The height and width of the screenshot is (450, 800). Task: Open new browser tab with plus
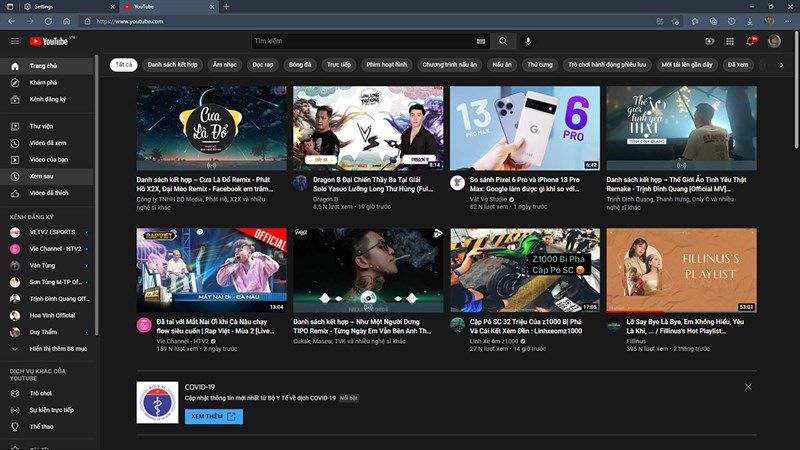click(226, 7)
